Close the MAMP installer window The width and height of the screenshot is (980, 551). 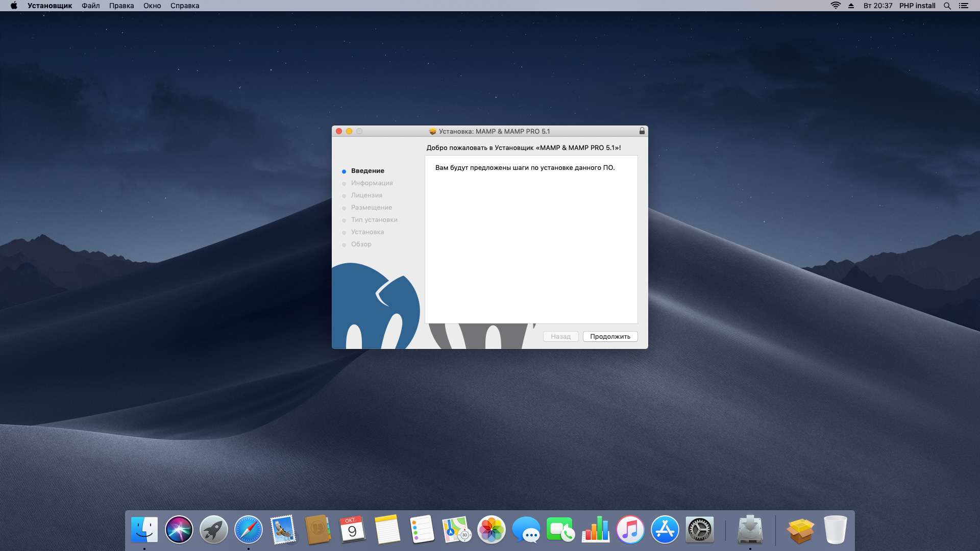(339, 131)
